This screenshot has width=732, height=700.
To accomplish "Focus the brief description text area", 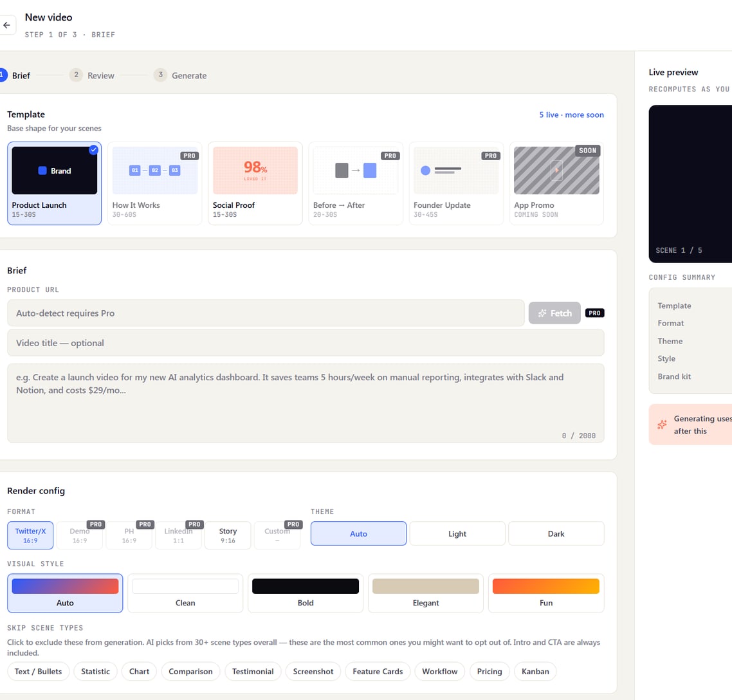I will coord(306,403).
